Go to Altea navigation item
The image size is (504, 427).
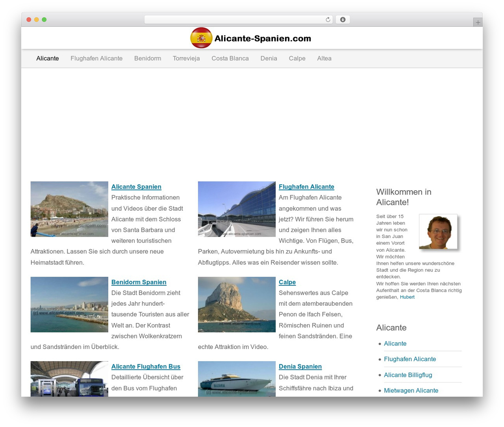[324, 58]
